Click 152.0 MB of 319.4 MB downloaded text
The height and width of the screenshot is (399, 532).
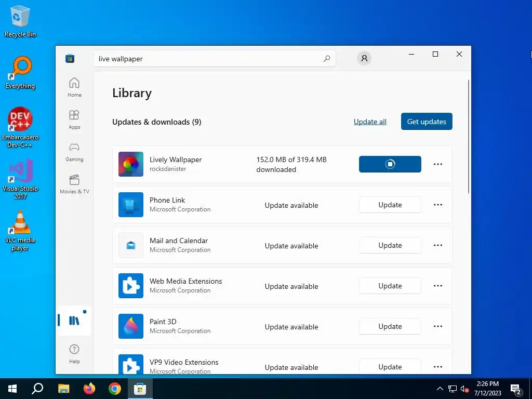(291, 165)
